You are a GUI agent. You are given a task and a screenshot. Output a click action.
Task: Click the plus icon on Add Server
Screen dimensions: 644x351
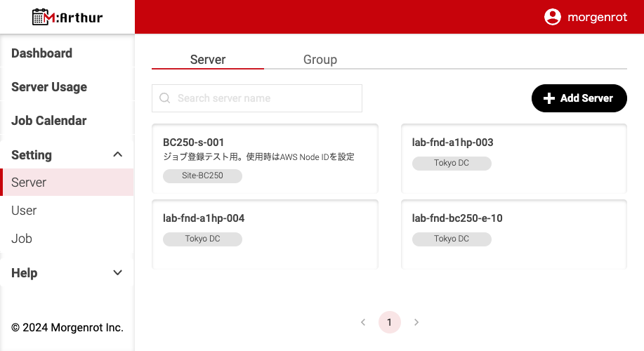(549, 98)
